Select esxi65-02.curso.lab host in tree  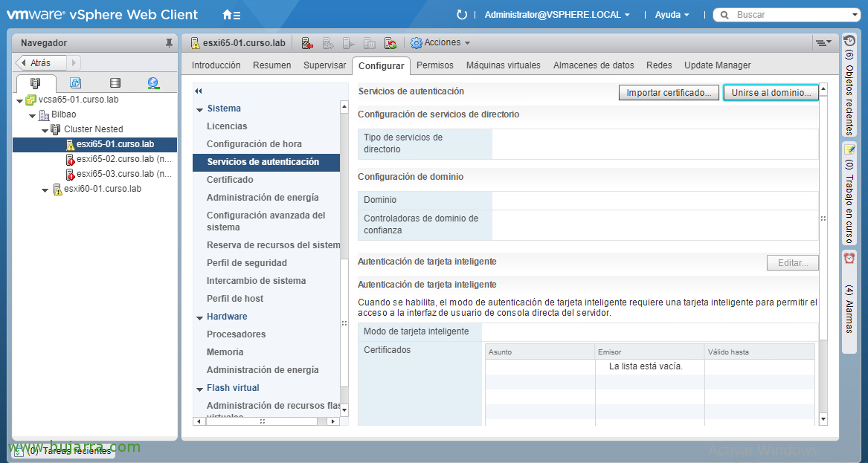click(124, 159)
